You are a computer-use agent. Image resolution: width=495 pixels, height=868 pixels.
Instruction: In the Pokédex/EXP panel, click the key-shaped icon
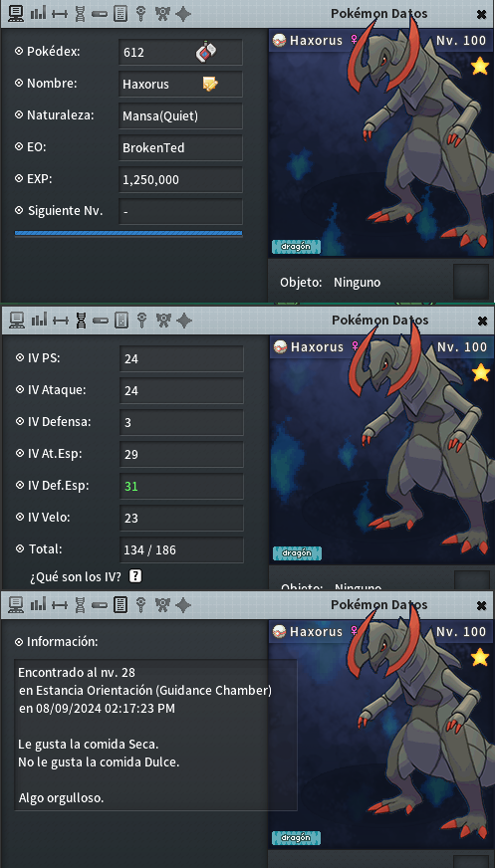tap(141, 14)
